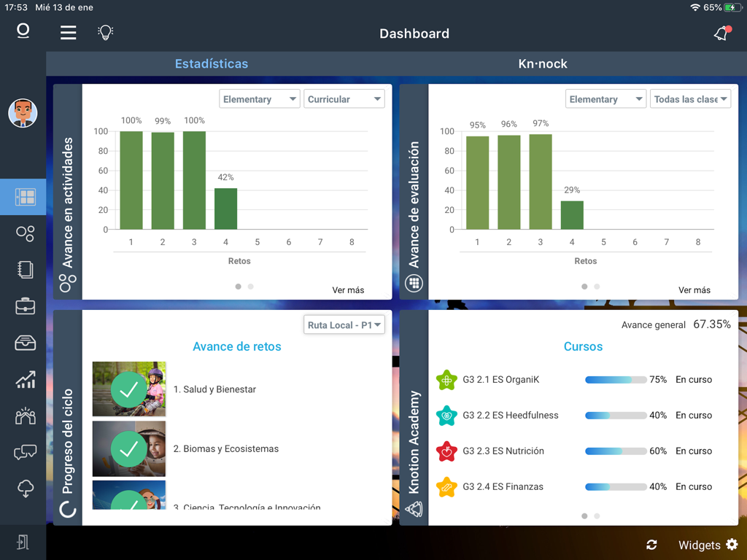Screen dimensions: 747x560
Task: Open the hamburger menu
Action: (x=68, y=32)
